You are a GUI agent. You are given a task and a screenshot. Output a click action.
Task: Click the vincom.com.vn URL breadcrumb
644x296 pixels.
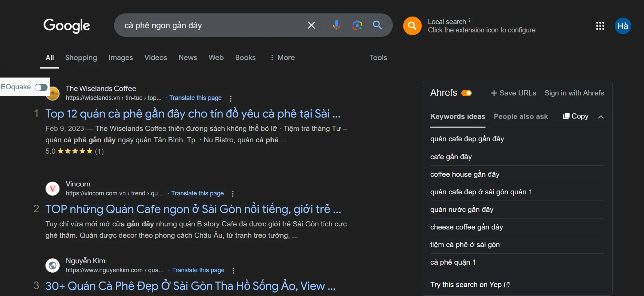click(x=114, y=193)
